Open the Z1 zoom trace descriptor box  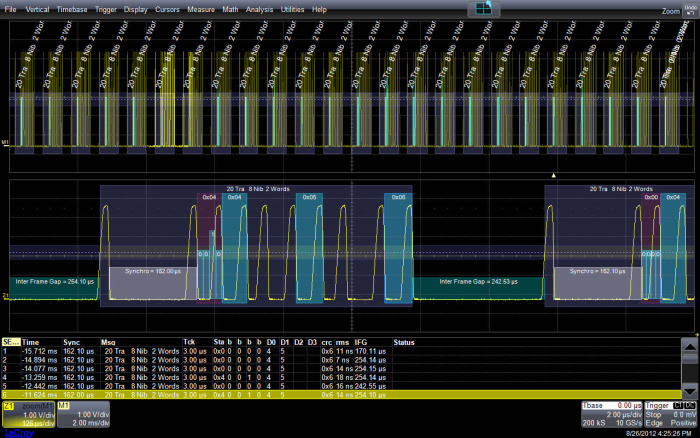coord(27,415)
